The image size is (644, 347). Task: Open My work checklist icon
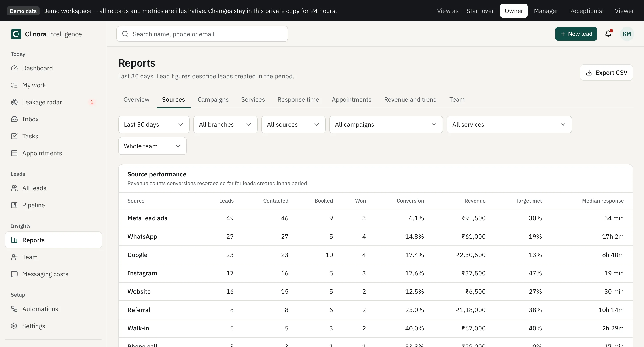[x=14, y=85]
